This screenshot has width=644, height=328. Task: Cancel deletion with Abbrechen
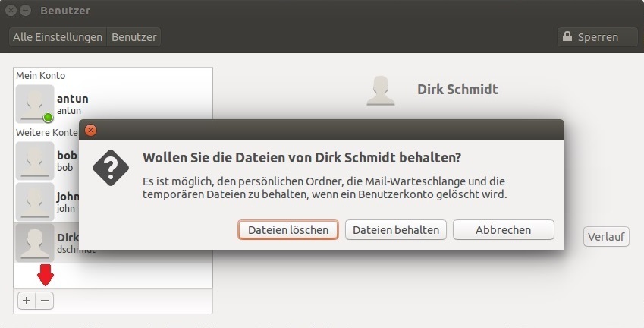point(504,230)
